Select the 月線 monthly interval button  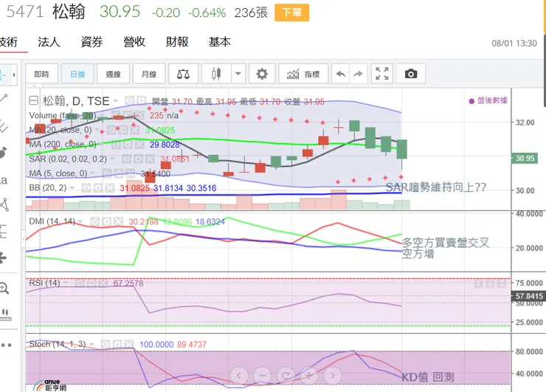point(149,74)
